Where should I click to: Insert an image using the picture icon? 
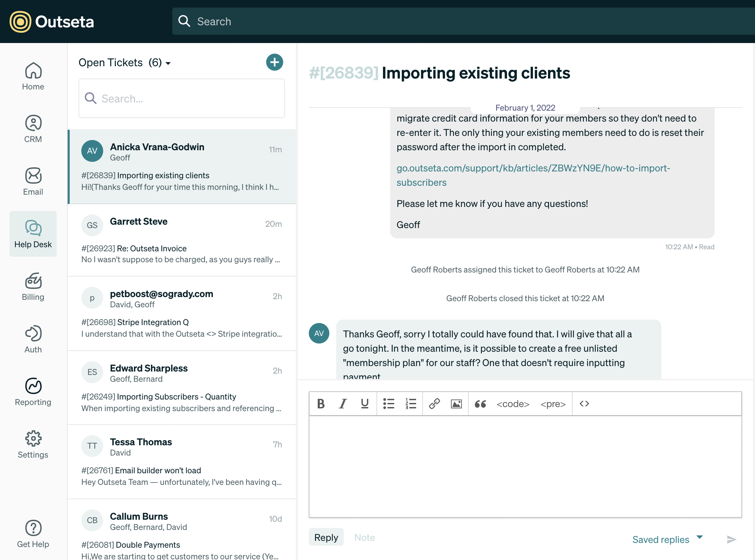(x=456, y=404)
